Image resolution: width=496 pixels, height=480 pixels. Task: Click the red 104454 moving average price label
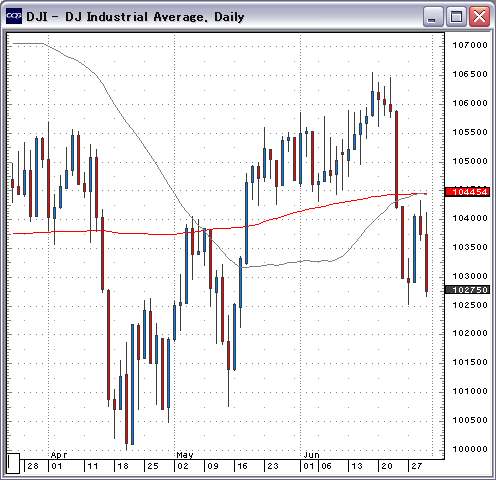pyautogui.click(x=467, y=192)
